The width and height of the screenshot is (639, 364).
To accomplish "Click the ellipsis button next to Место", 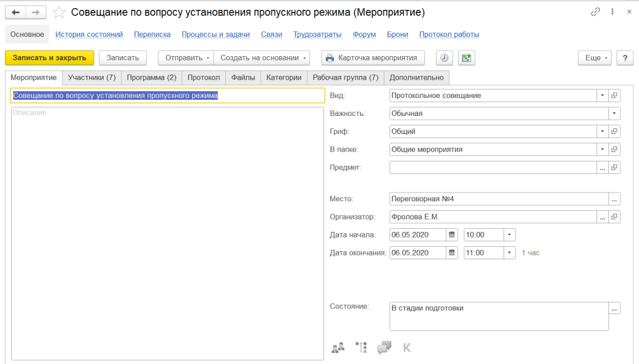I will coord(615,199).
